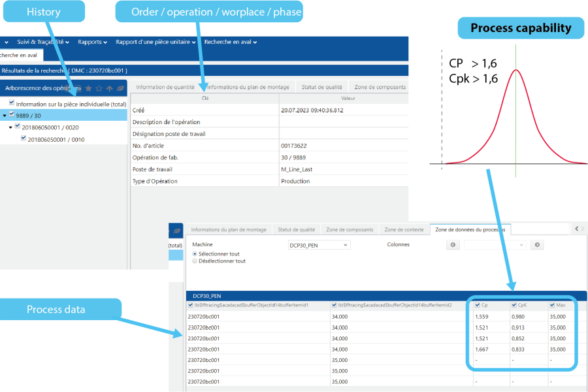
Task: Open the Recherche en aval menu
Action: [x=230, y=42]
